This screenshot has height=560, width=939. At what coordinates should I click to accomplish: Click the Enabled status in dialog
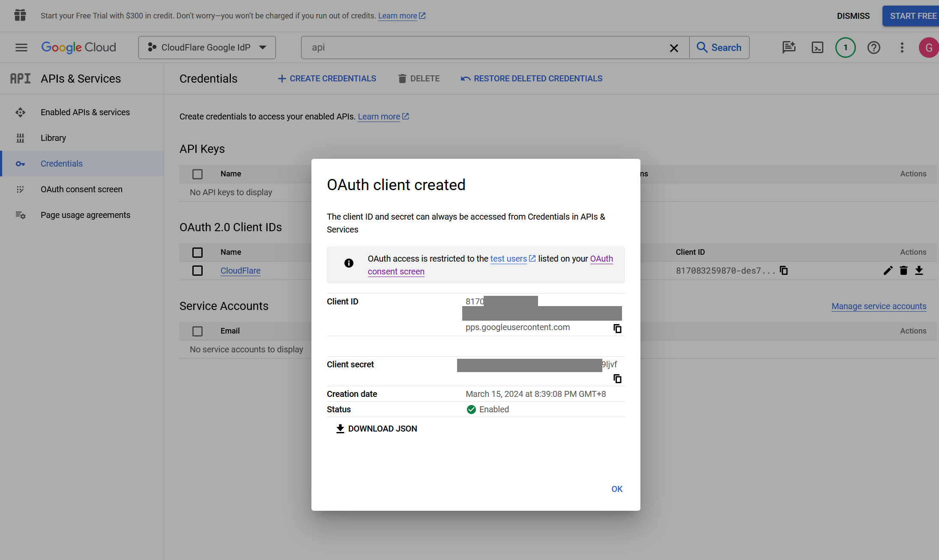[x=487, y=409]
